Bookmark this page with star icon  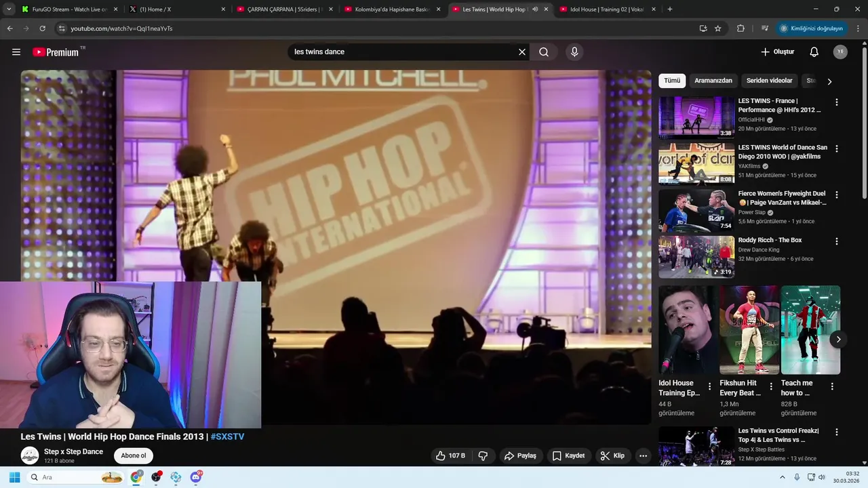click(718, 28)
